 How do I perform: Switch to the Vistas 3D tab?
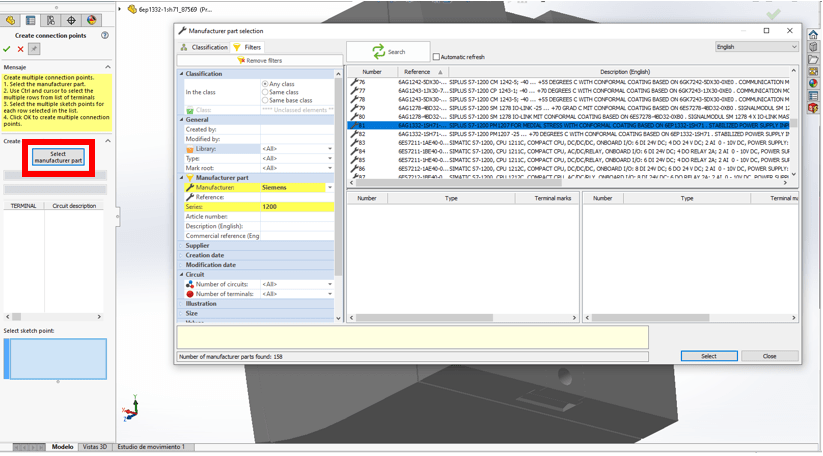(x=95, y=447)
